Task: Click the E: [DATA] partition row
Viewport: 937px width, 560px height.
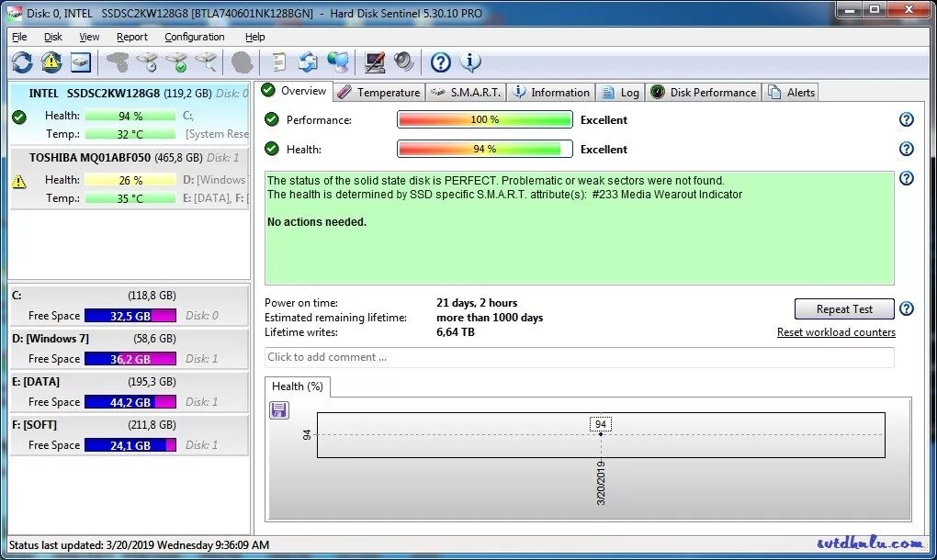Action: (x=130, y=392)
